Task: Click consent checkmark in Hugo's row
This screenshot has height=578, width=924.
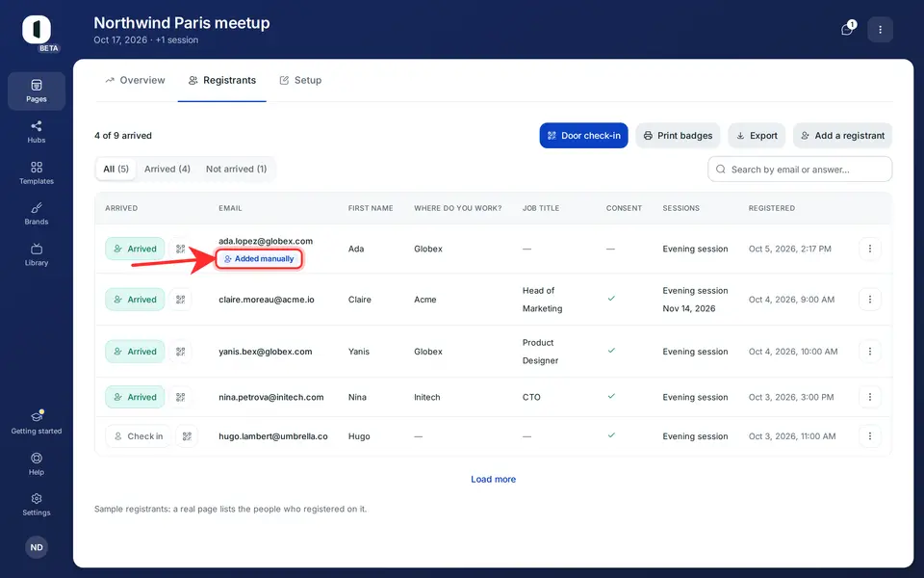Action: 612,435
